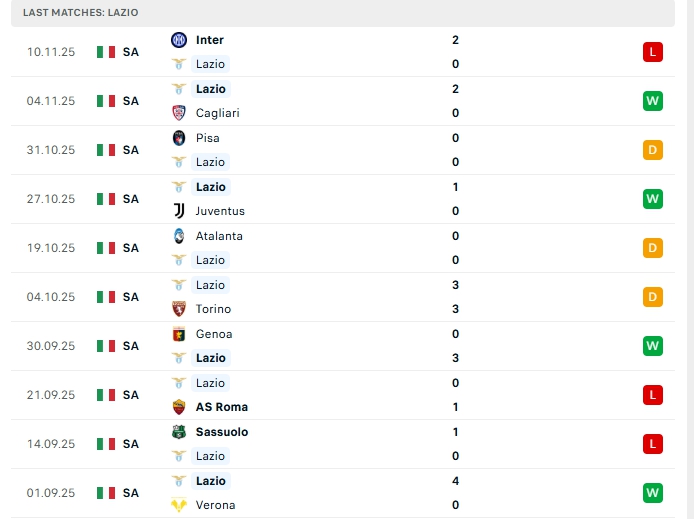Open the SA league label on 04.10.25 row
This screenshot has height=519, width=694.
pyautogui.click(x=131, y=297)
